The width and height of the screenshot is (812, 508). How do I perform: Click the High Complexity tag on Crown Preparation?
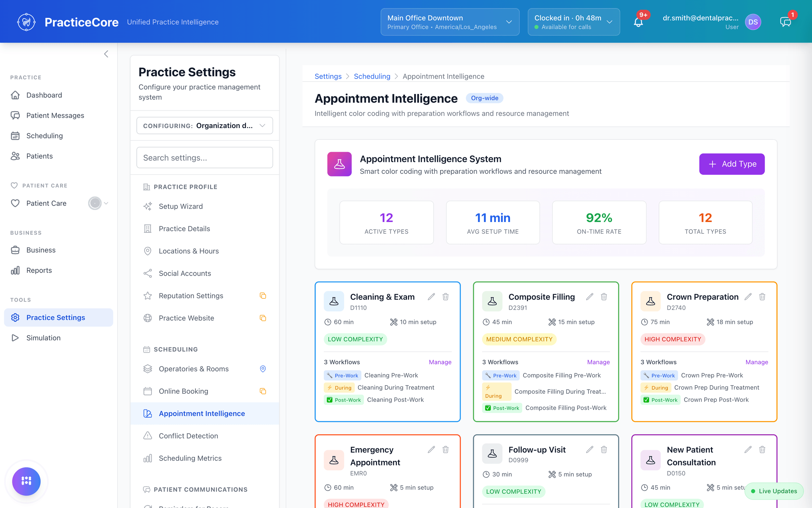click(x=672, y=339)
